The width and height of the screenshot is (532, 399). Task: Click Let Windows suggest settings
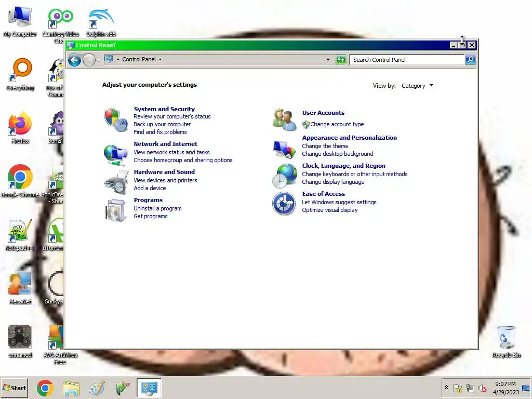(339, 202)
